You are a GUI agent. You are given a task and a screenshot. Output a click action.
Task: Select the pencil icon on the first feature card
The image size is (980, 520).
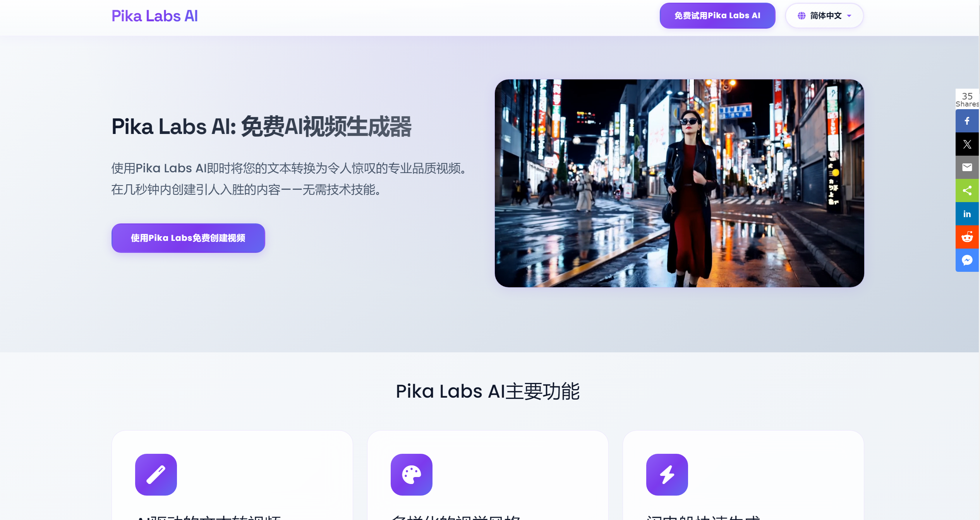click(156, 474)
